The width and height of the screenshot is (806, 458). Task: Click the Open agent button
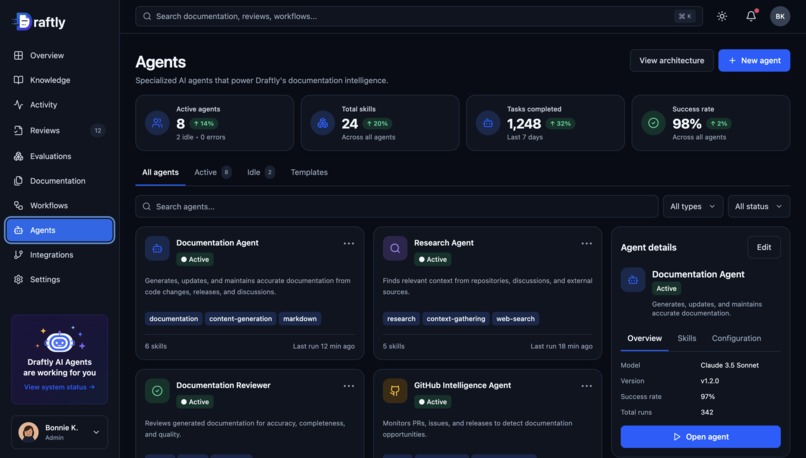pyautogui.click(x=700, y=437)
